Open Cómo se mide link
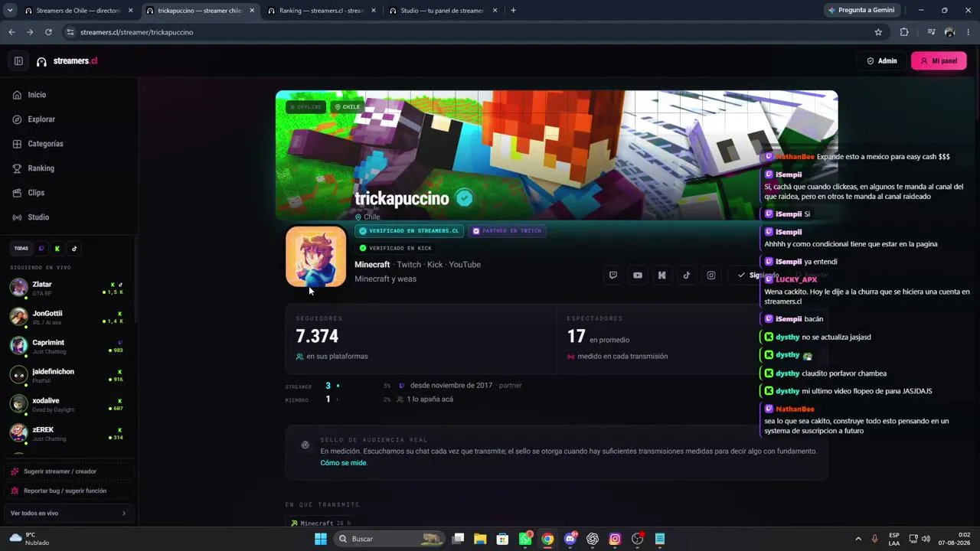 [344, 463]
